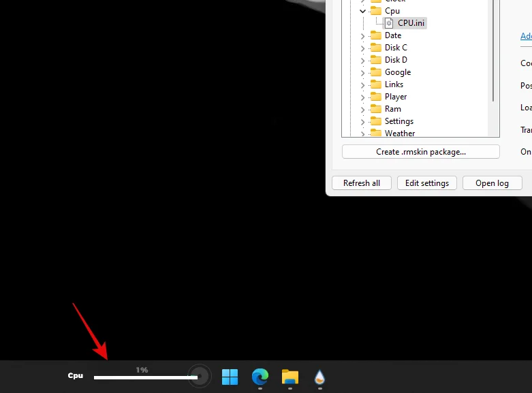The width and height of the screenshot is (532, 393).
Task: Expand the Date folder
Action: click(362, 36)
